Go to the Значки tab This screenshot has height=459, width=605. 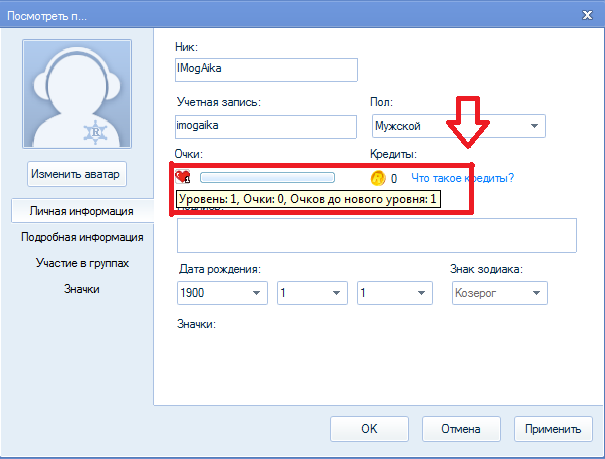pos(82,289)
